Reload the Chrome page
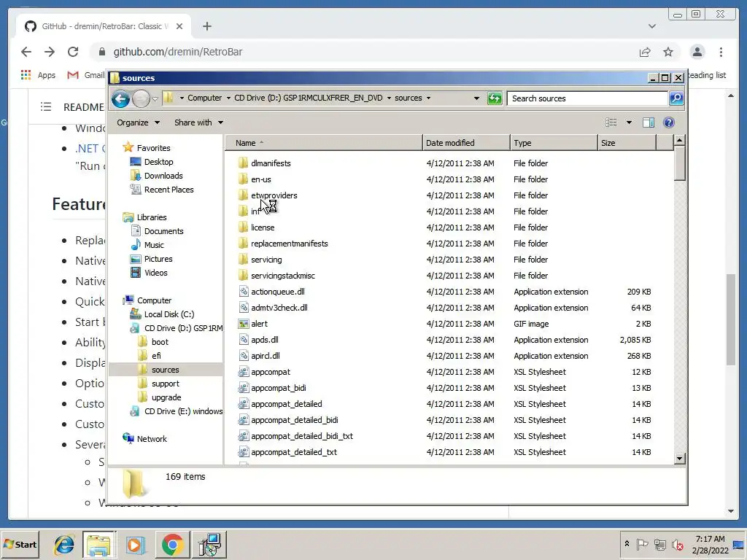The width and height of the screenshot is (747, 560). pos(73,52)
